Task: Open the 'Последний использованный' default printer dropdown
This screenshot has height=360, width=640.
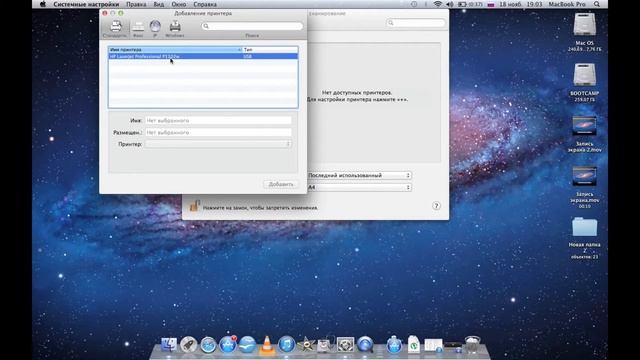Action: point(359,175)
